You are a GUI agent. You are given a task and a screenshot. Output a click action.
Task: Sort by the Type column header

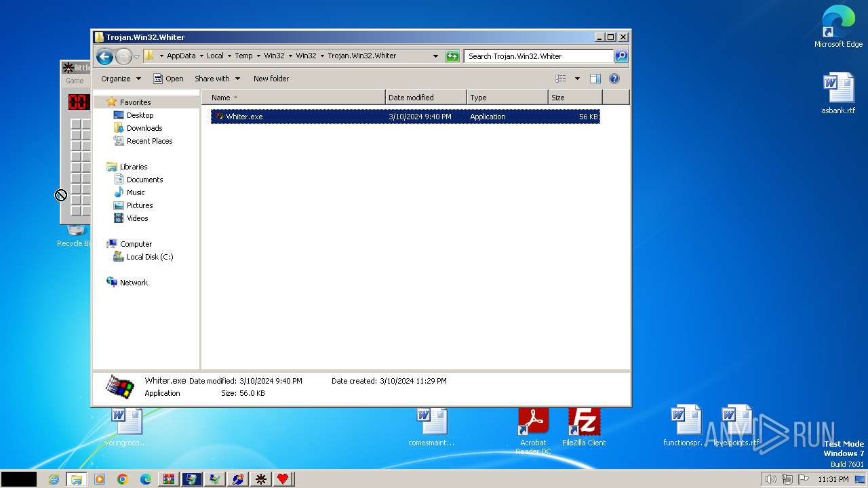(x=507, y=98)
